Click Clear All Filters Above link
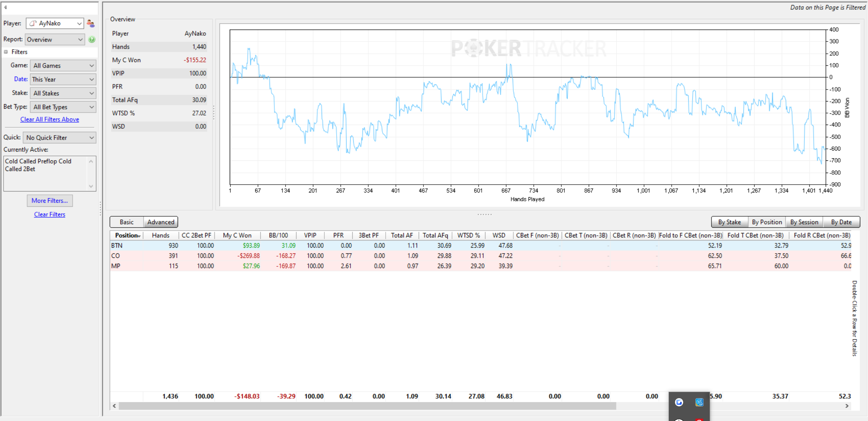The image size is (868, 421). [50, 119]
